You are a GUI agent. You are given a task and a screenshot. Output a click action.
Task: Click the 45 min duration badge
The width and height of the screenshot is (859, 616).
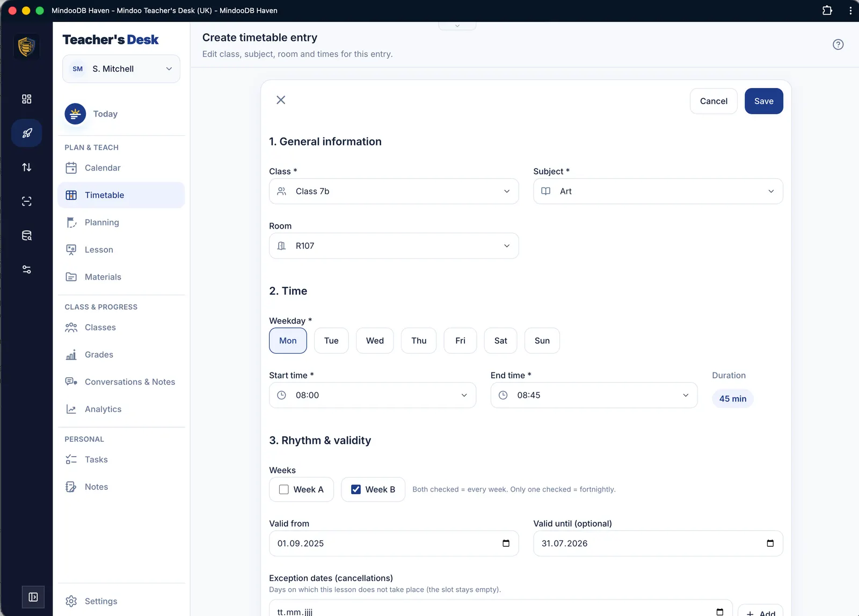pos(733,399)
